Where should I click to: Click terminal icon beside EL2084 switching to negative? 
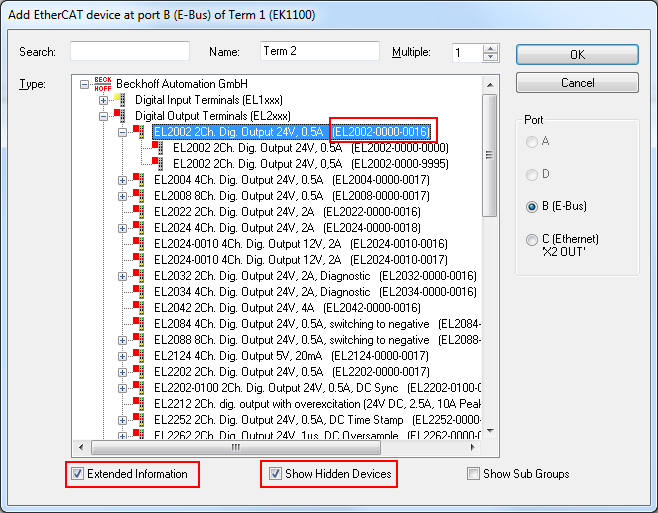click(x=139, y=324)
